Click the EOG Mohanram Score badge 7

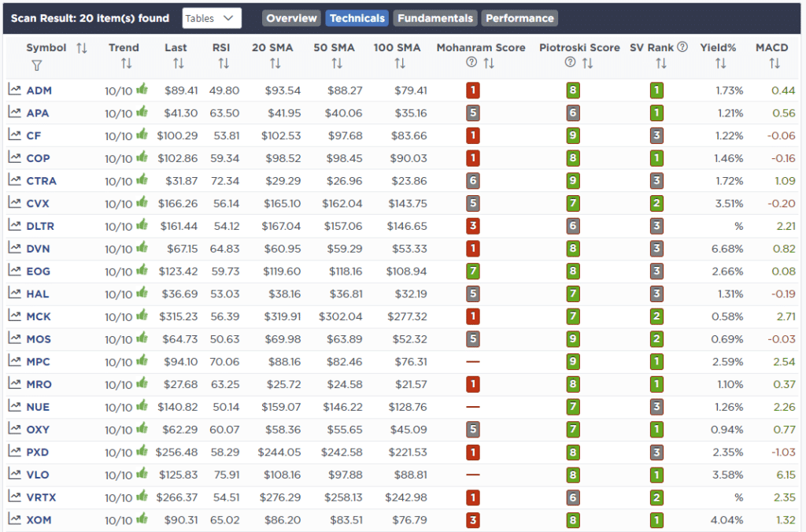tap(473, 271)
